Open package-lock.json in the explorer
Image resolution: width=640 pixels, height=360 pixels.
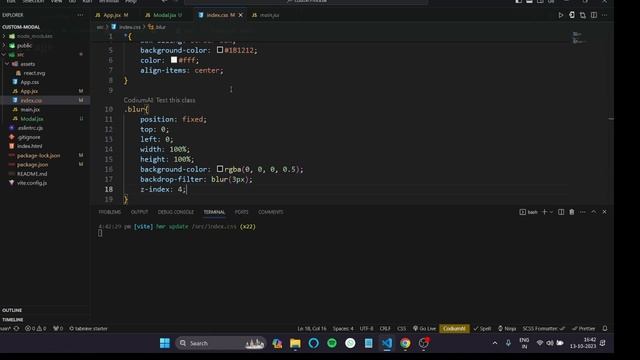pos(38,156)
